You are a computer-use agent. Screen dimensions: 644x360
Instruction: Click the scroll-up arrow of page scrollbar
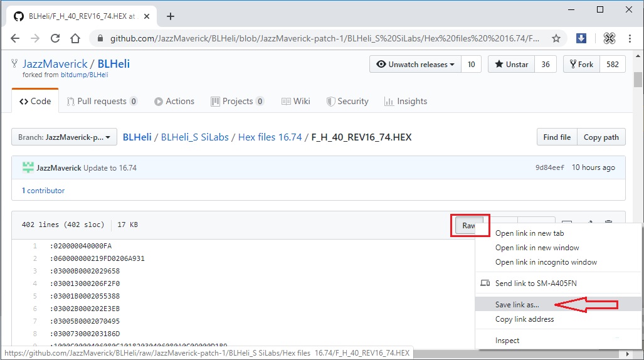tap(638, 55)
